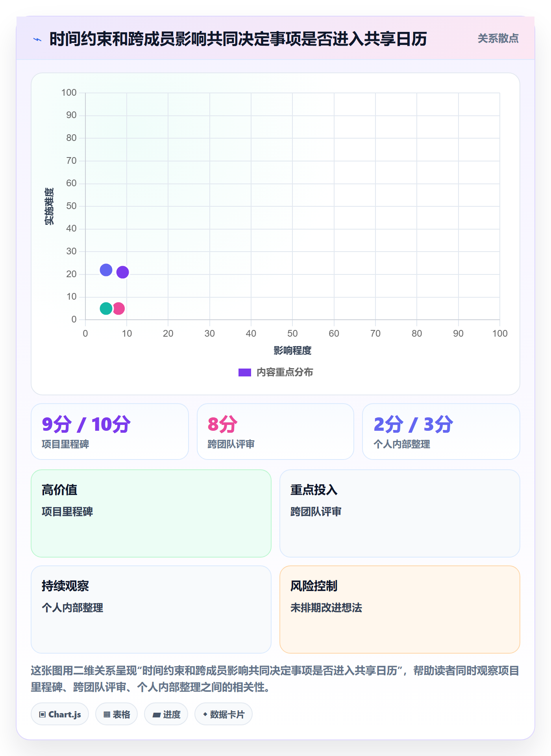The height and width of the screenshot is (756, 551).
Task: Open the 数据卡片 tag chip
Action: (x=224, y=714)
